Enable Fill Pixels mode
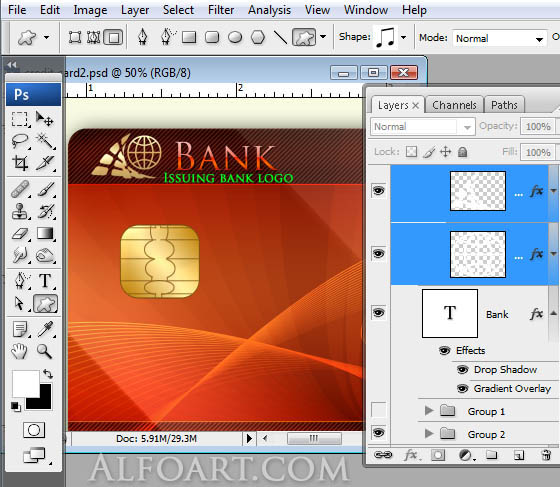Screen dimensions: 560x487 tap(113, 37)
